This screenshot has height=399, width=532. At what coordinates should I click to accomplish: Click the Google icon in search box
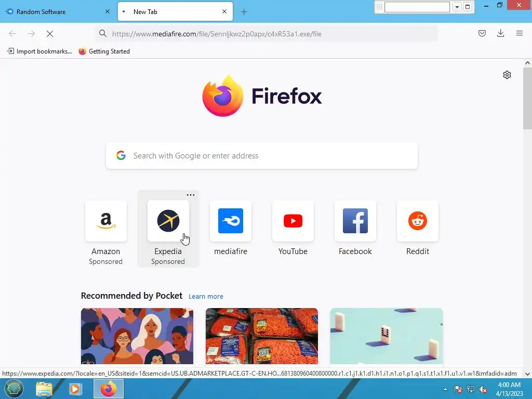coord(121,155)
